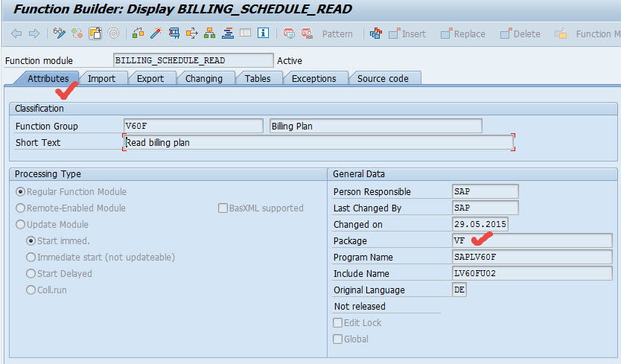621x364 pixels.
Task: Click the Person Responsible field
Action: point(485,191)
